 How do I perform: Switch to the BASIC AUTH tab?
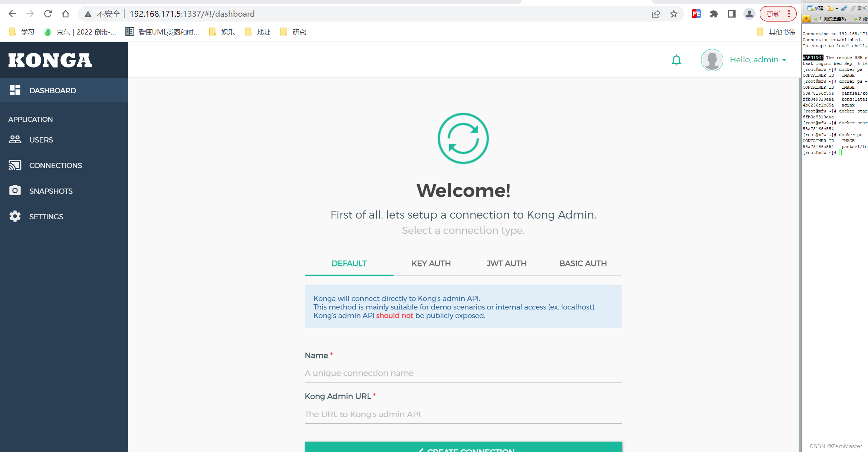[x=583, y=263]
